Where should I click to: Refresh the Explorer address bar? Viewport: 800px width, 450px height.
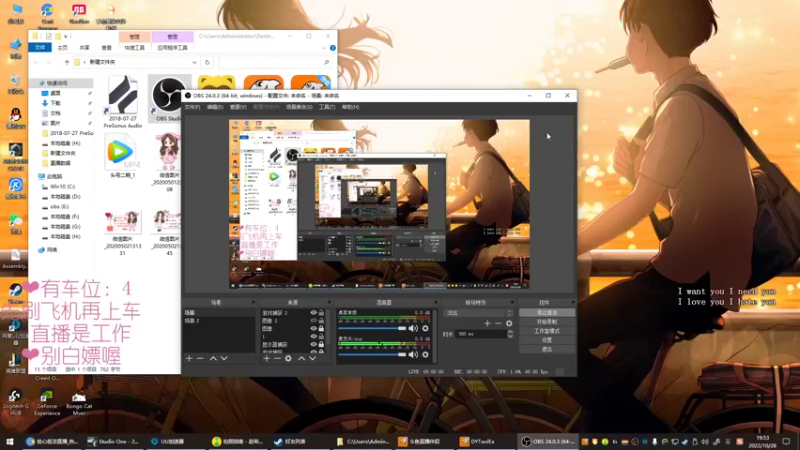tap(207, 62)
